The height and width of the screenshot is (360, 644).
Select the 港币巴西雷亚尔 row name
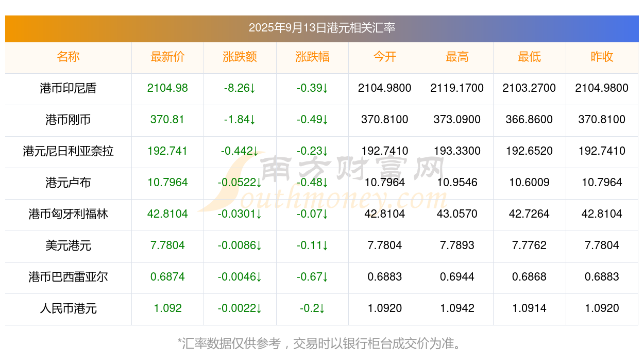(x=69, y=277)
